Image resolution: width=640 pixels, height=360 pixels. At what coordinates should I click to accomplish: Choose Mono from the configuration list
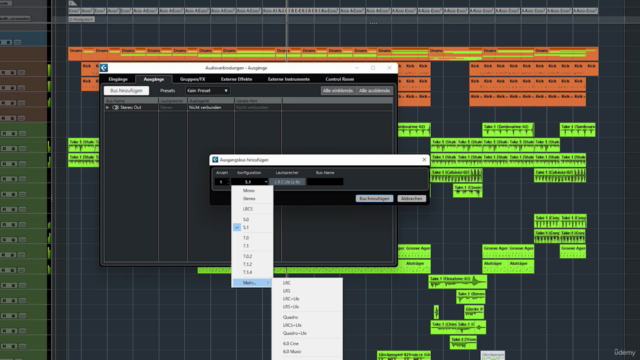[x=252, y=191]
